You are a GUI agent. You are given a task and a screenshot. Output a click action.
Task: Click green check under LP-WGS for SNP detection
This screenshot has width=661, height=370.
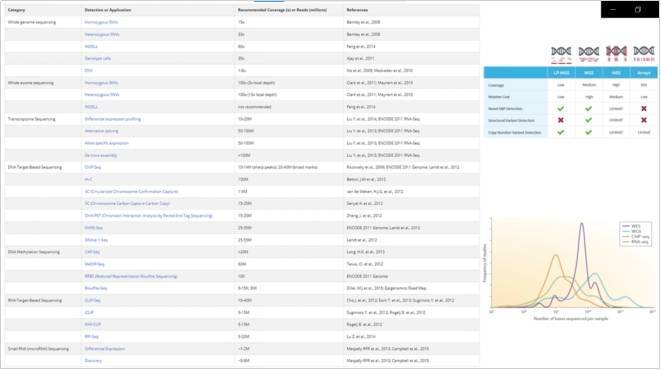pyautogui.click(x=561, y=109)
